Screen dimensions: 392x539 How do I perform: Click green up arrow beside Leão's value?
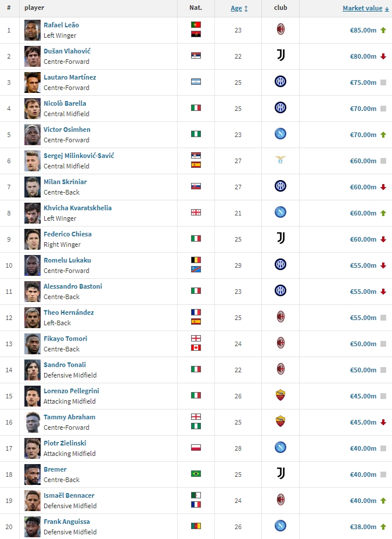[383, 30]
